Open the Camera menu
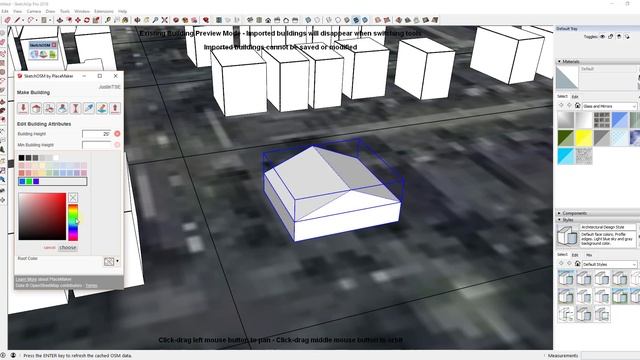640x360 pixels. (34, 11)
